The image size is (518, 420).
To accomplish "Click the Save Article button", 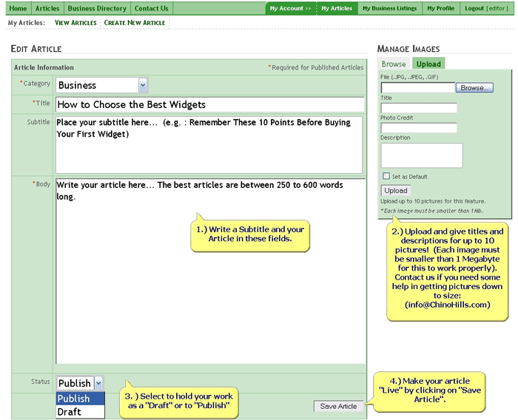I will click(338, 406).
